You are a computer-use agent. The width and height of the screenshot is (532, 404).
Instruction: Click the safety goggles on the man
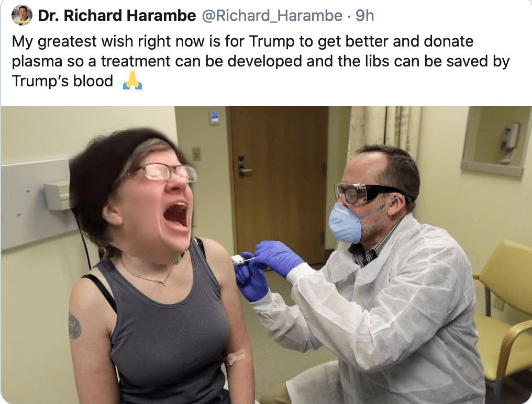coord(368,194)
